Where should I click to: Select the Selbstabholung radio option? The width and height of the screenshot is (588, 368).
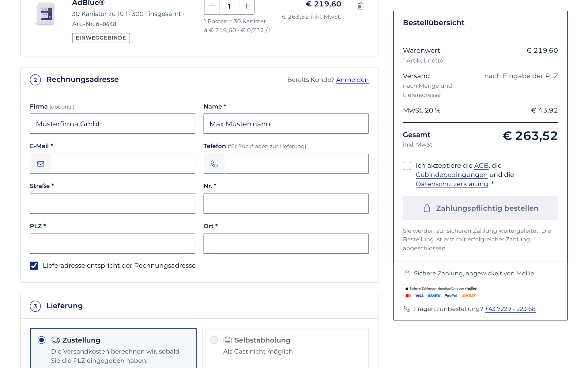coord(214,340)
